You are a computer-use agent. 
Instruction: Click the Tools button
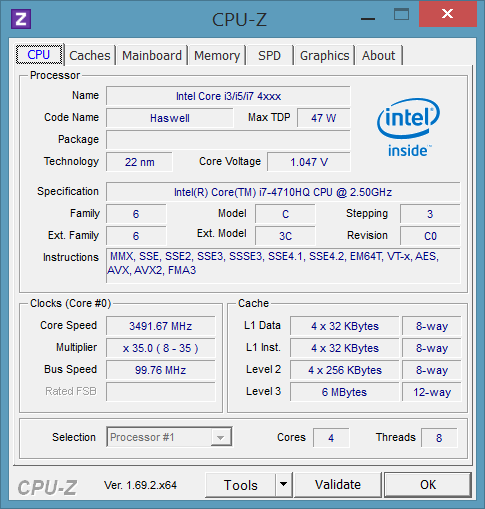click(240, 485)
